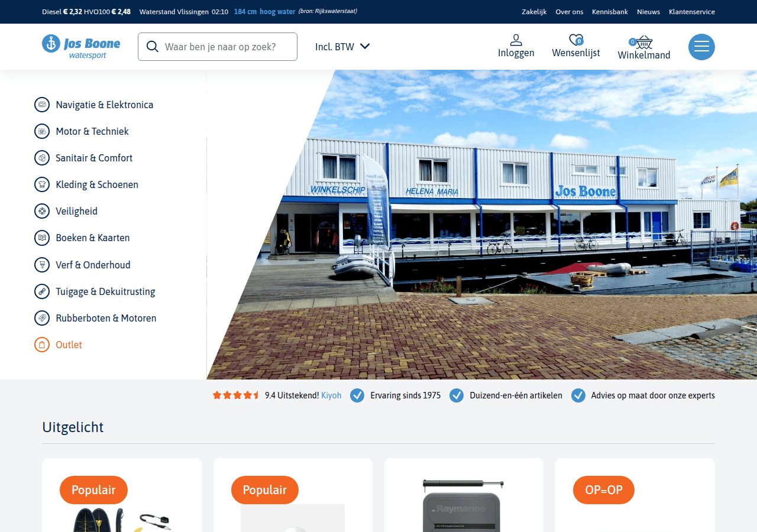
Task: Open the Kleding & Schoenen category
Action: click(97, 184)
